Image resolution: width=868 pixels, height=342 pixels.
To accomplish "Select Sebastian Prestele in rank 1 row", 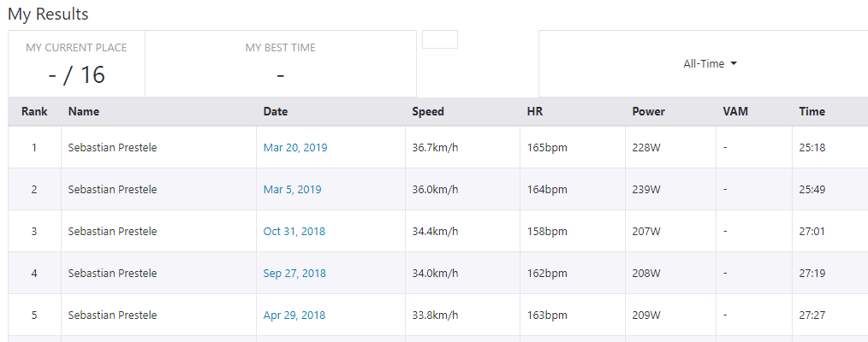I will (112, 148).
